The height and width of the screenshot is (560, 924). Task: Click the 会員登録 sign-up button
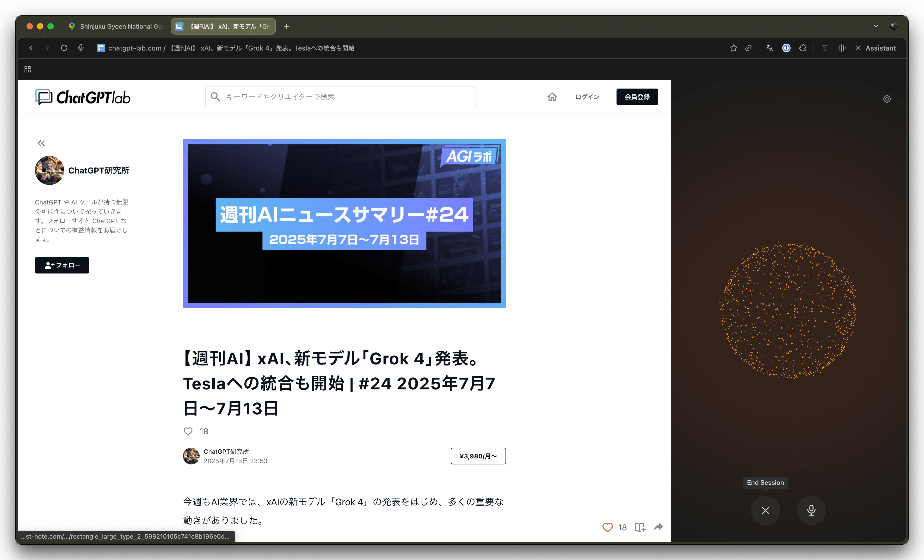[x=637, y=97]
